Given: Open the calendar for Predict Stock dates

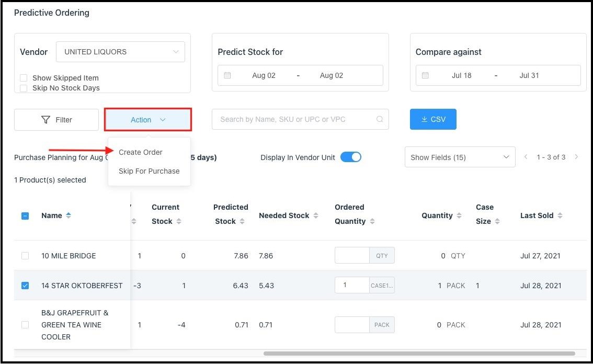Looking at the screenshot, I should pyautogui.click(x=227, y=75).
